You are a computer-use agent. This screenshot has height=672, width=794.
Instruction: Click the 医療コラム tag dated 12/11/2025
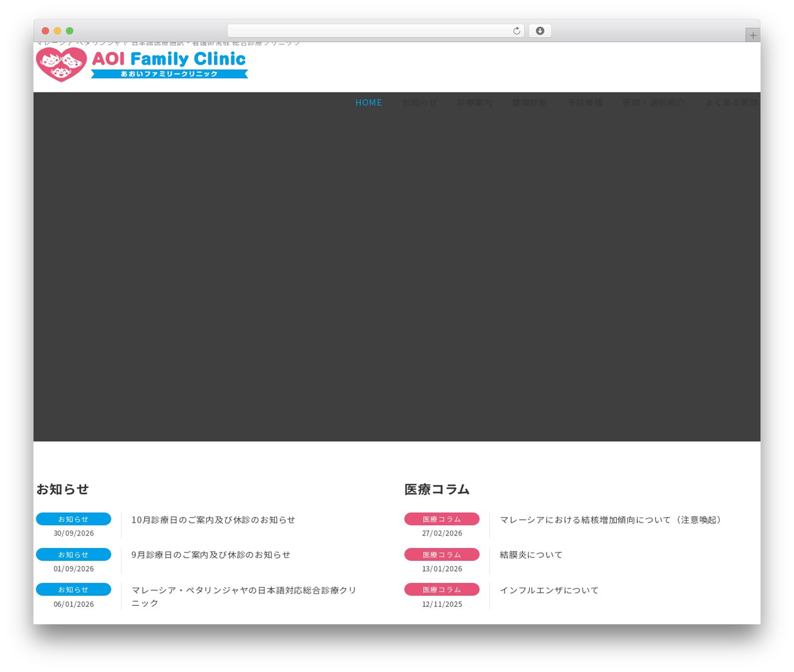(442, 590)
